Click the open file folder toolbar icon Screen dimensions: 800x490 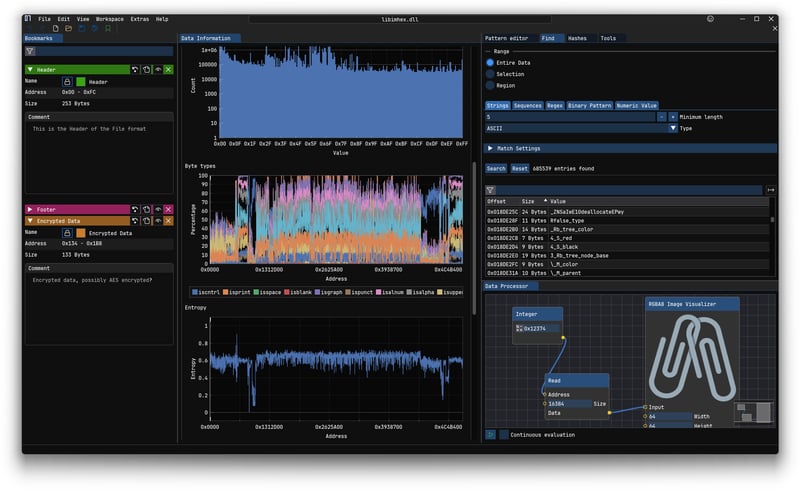click(x=68, y=28)
